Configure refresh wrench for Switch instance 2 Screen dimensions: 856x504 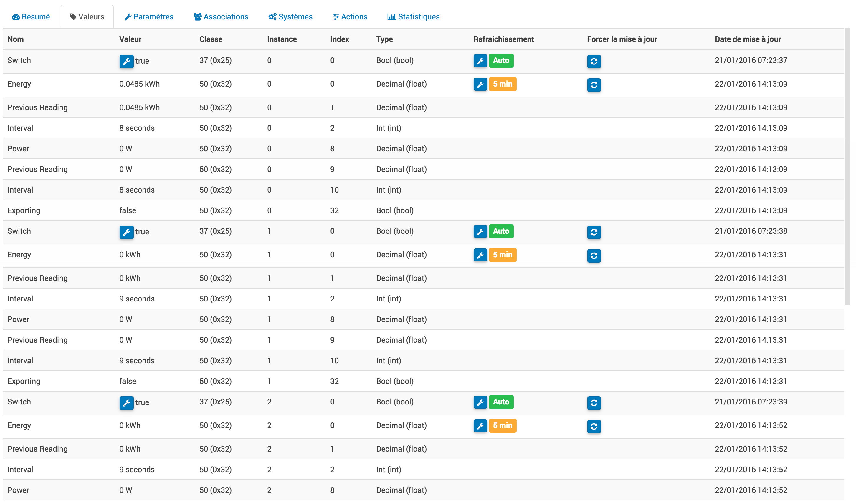coord(480,402)
